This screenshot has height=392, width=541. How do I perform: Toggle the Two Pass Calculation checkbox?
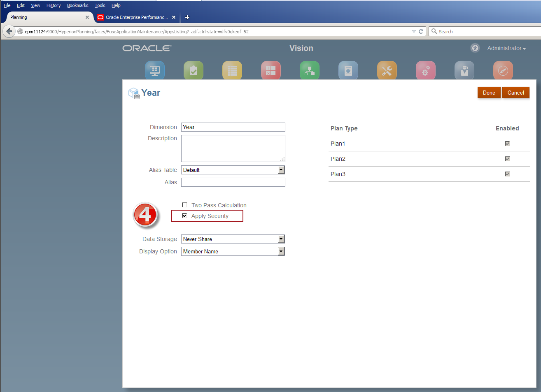click(x=184, y=205)
